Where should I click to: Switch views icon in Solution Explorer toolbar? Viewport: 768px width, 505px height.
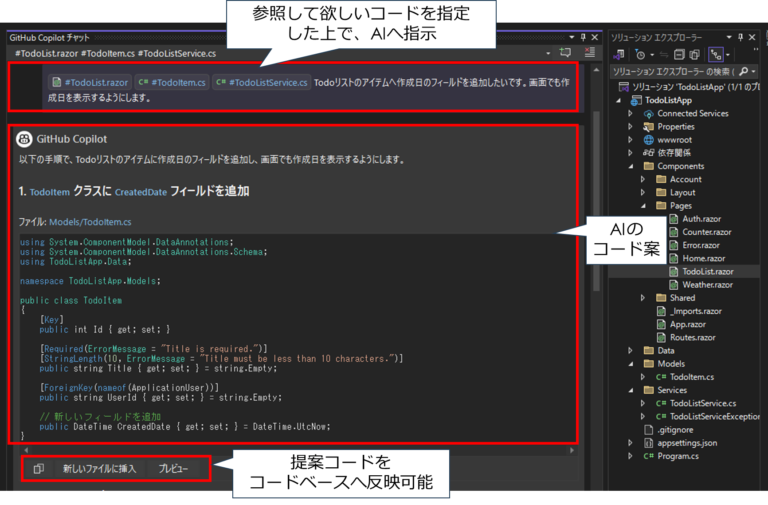pos(619,54)
